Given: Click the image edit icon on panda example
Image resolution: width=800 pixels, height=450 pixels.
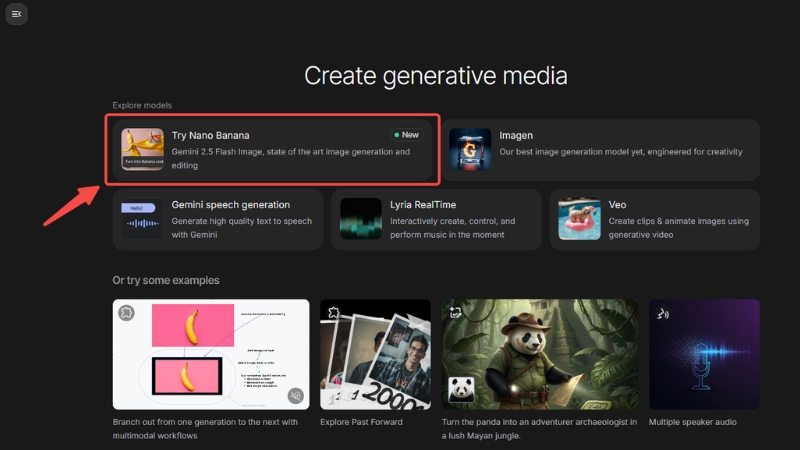Looking at the screenshot, I should click(x=455, y=312).
